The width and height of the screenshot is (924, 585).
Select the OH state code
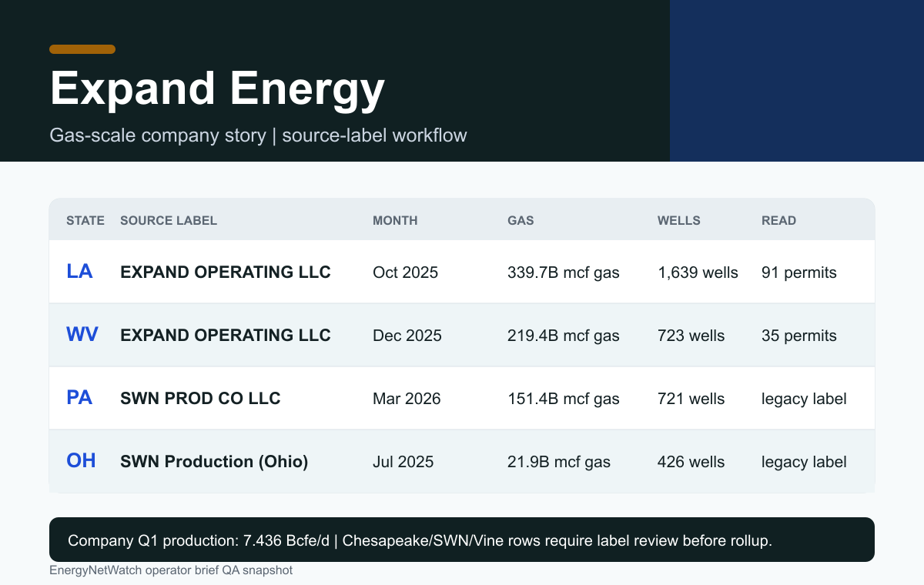tap(81, 460)
